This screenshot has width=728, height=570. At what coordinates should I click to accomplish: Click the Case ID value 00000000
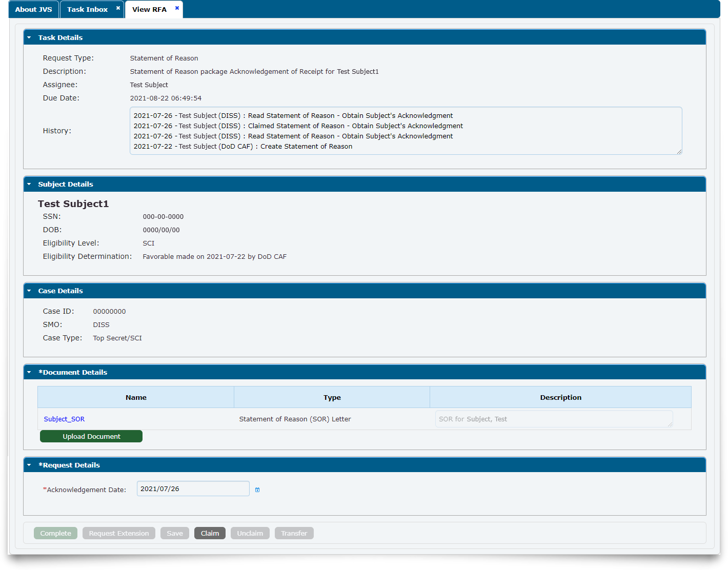click(x=109, y=311)
